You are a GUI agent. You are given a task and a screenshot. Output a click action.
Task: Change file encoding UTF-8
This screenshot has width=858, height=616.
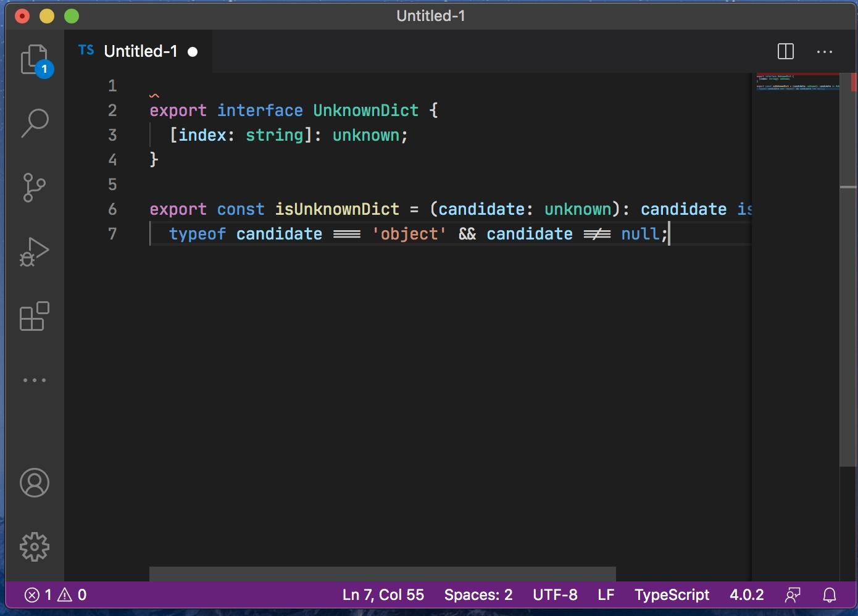[x=555, y=595]
